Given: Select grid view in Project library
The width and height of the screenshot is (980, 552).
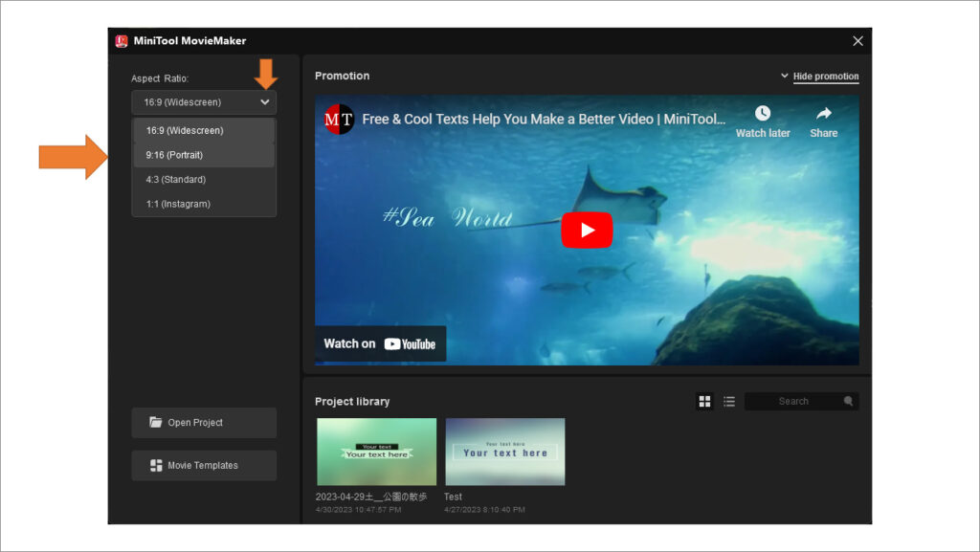Looking at the screenshot, I should coord(705,401).
